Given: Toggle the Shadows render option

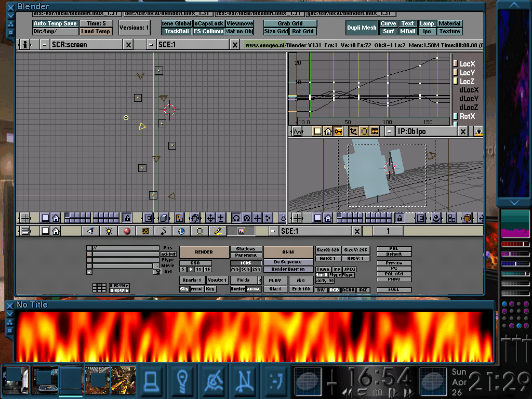Looking at the screenshot, I should point(246,249).
